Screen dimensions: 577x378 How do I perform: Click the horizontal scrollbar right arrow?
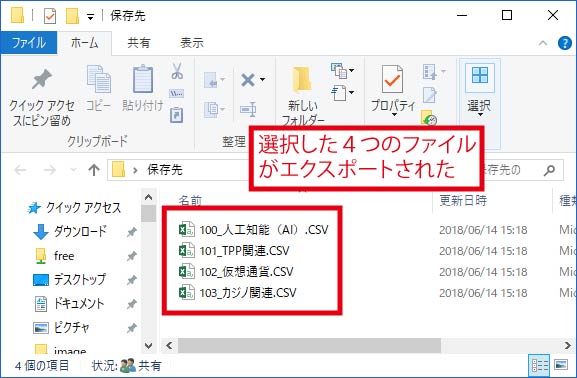tap(567, 346)
